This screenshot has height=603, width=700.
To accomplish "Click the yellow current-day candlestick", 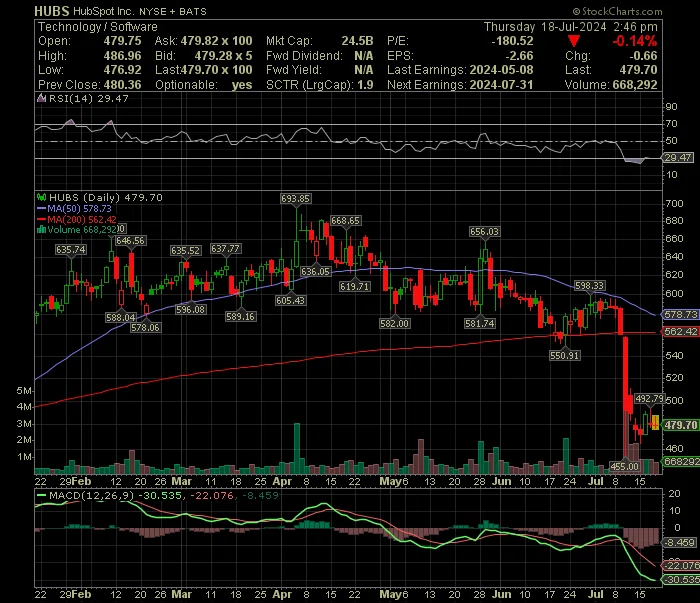I will point(655,422).
